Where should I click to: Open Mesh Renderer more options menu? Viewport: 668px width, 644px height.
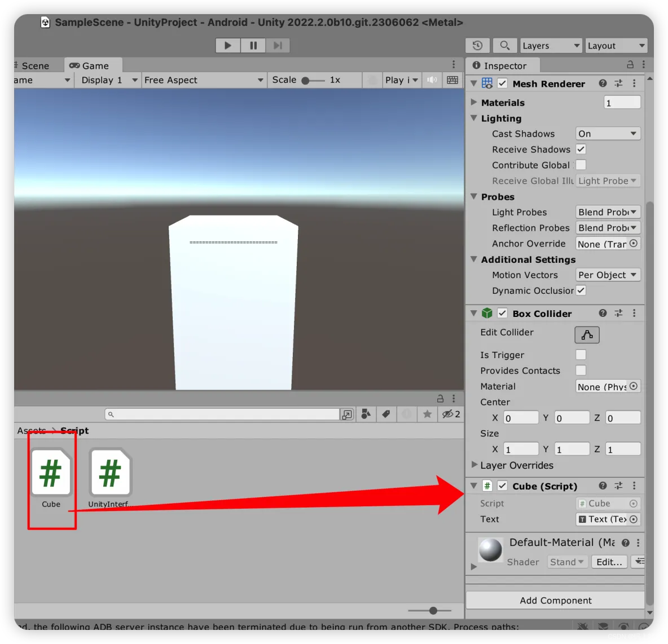point(634,83)
